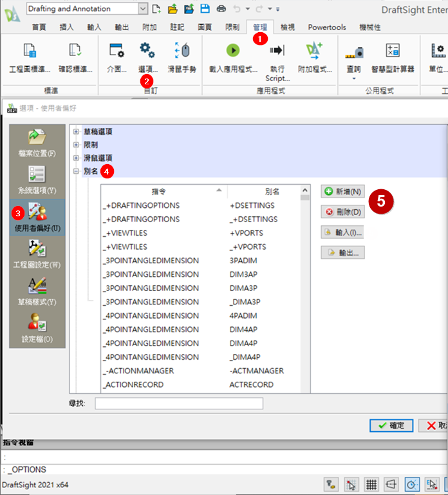Select the +VPORTS alias cell
448x495 pixels.
click(x=247, y=233)
